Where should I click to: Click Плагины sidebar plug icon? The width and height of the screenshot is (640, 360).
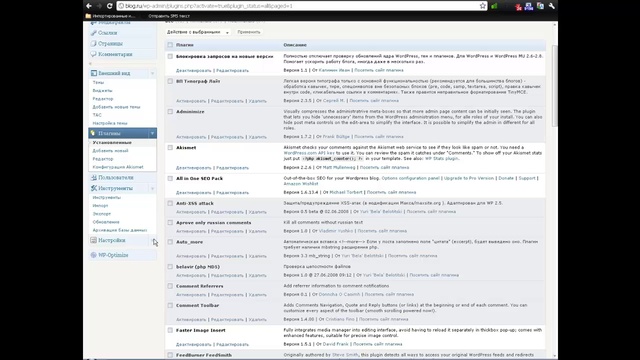click(93, 133)
